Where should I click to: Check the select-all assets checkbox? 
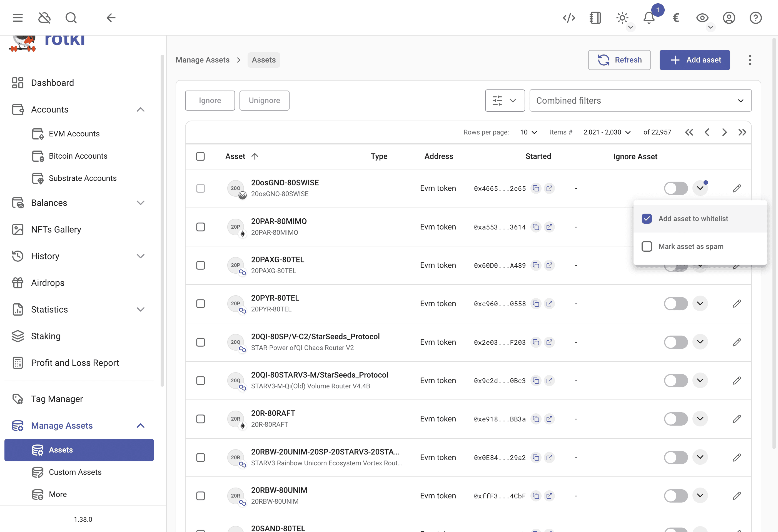200,156
